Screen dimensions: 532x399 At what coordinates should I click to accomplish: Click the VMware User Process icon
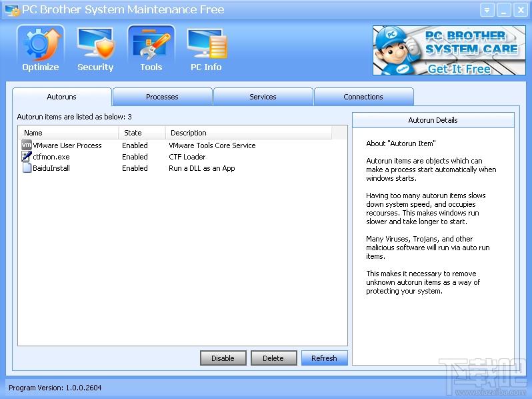(27, 145)
